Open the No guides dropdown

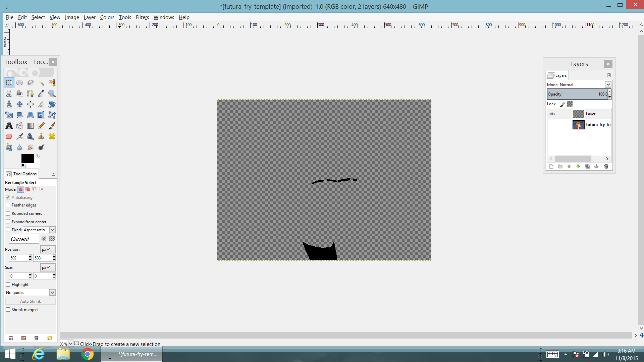pos(30,293)
